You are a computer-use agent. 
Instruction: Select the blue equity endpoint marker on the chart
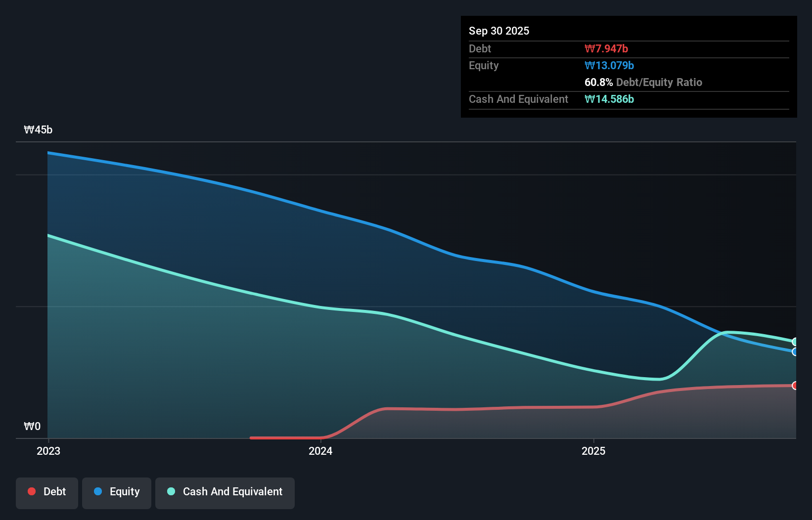[x=795, y=352]
